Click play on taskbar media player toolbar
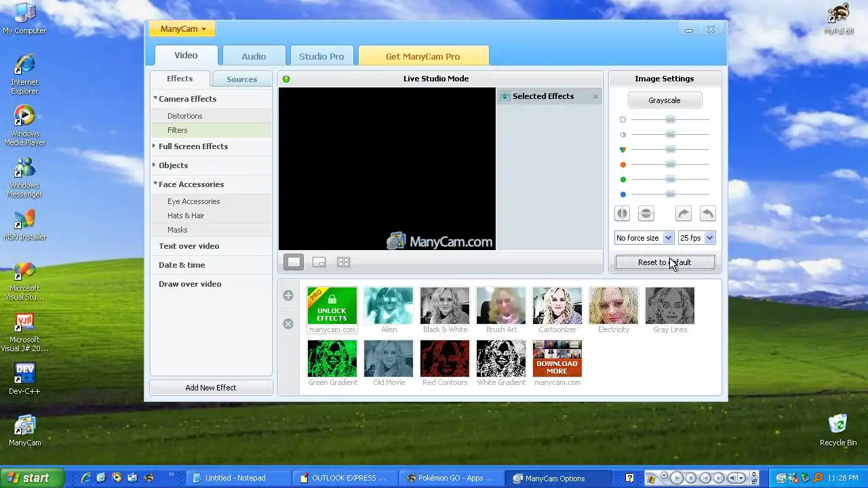This screenshot has width=868, height=488. (677, 478)
